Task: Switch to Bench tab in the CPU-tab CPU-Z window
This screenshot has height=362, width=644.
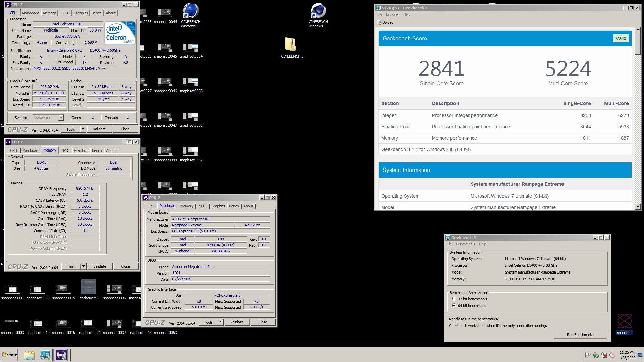Action: [96, 13]
